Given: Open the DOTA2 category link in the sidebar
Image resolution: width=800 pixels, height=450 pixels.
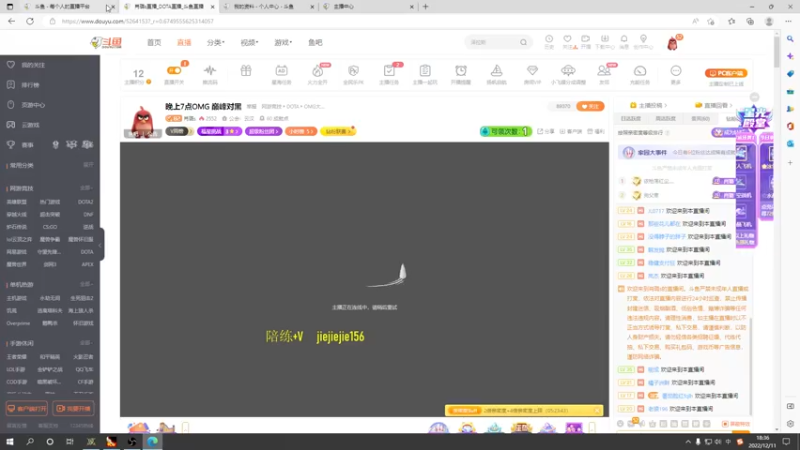Looking at the screenshot, I should click(x=85, y=202).
